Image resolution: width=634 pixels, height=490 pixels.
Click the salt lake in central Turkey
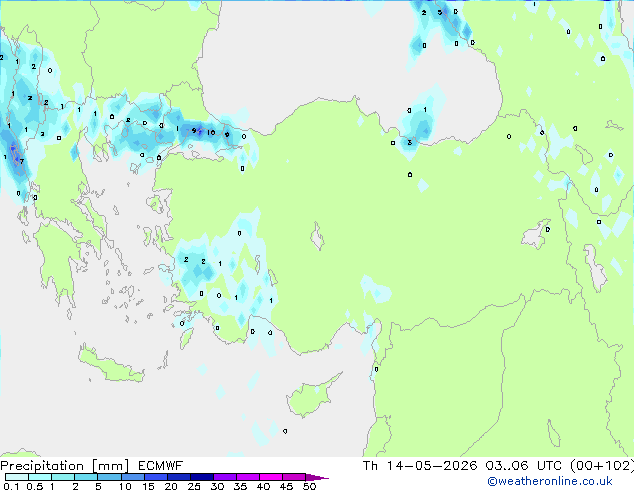pos(317,236)
